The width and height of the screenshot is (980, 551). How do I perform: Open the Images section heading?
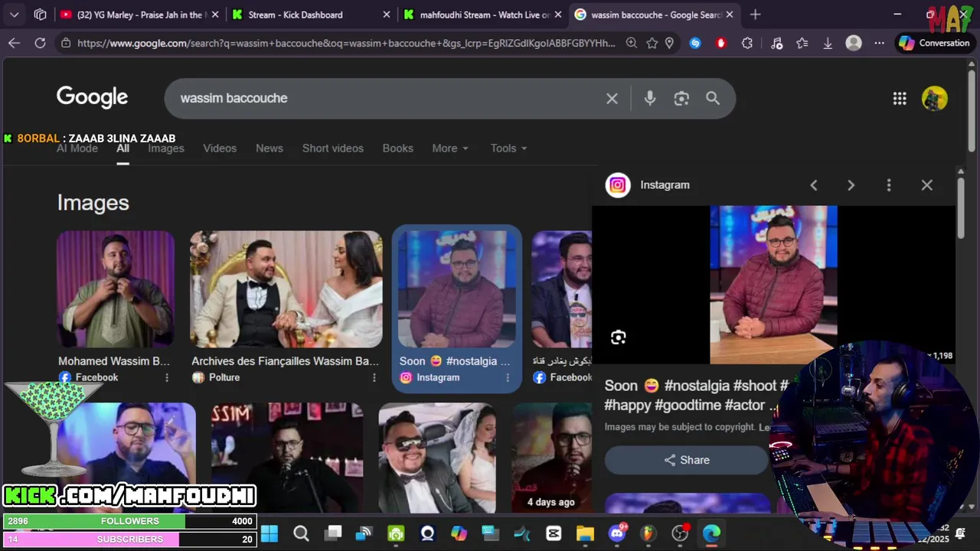coord(93,203)
